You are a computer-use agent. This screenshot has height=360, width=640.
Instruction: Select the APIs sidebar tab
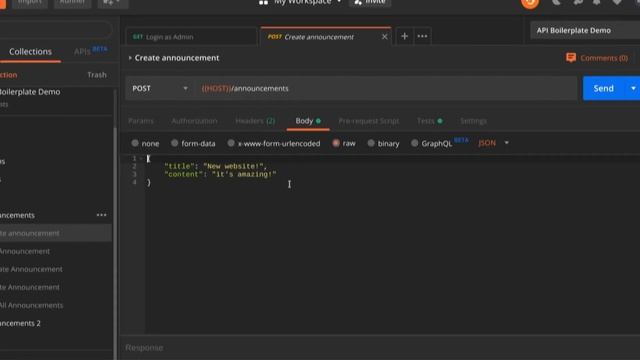click(x=90, y=51)
